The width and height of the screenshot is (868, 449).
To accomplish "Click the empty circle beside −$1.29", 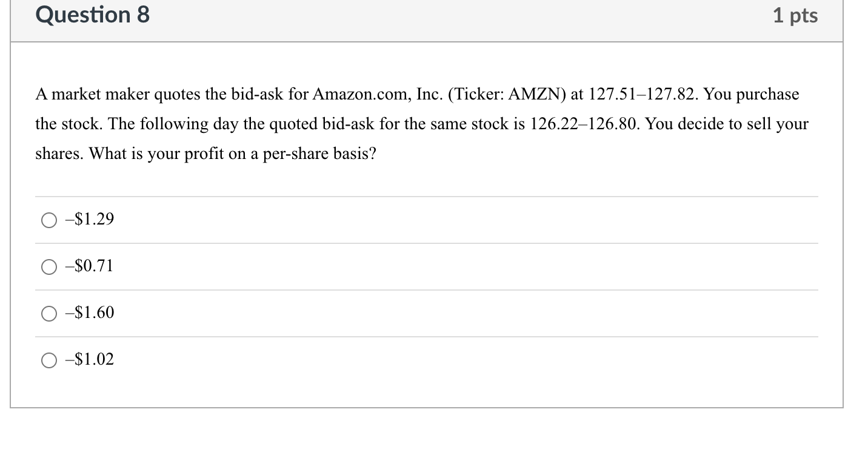I will tap(48, 220).
